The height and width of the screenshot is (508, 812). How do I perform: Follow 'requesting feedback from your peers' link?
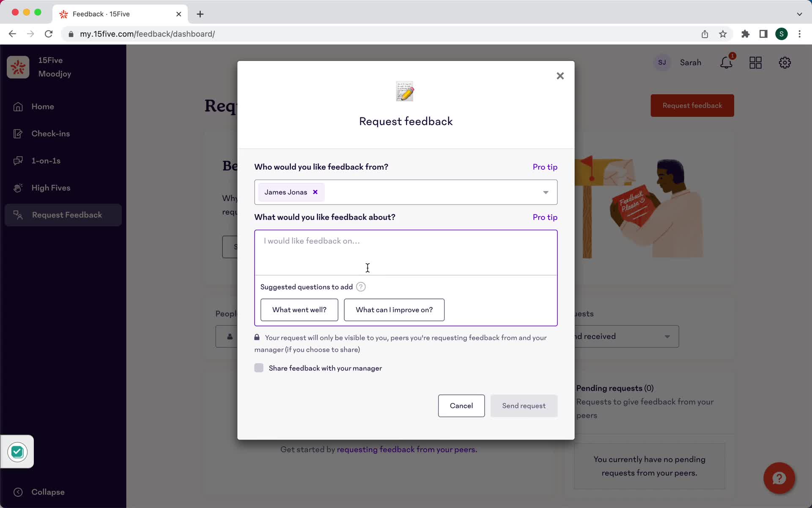(407, 450)
